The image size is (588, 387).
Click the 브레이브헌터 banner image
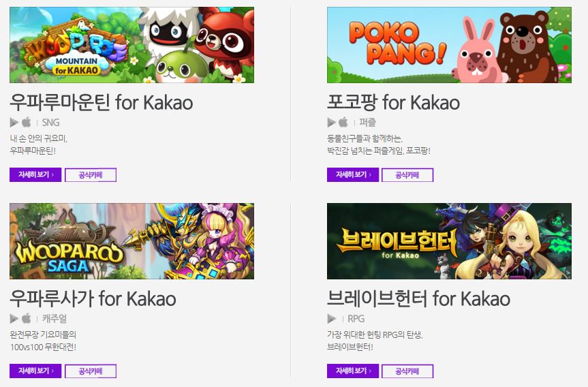tap(449, 241)
